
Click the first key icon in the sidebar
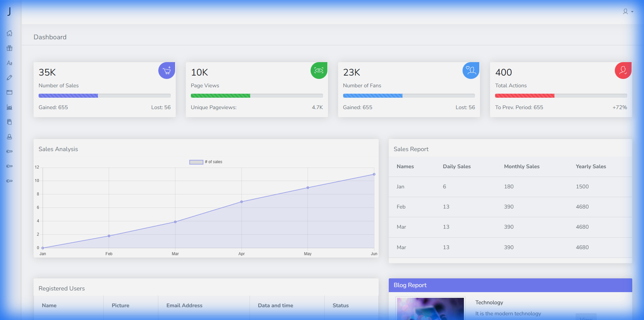[x=9, y=151]
